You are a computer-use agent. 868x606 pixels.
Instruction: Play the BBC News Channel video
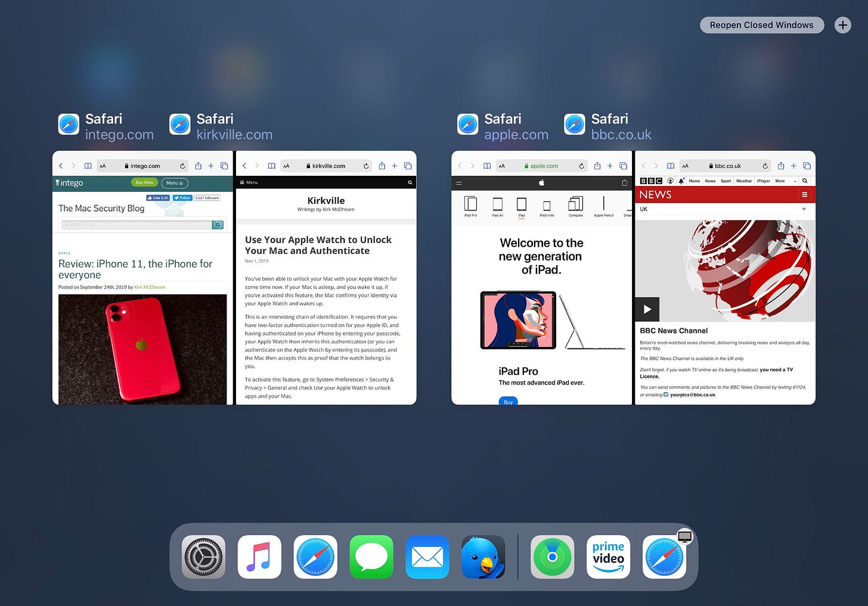pos(647,309)
